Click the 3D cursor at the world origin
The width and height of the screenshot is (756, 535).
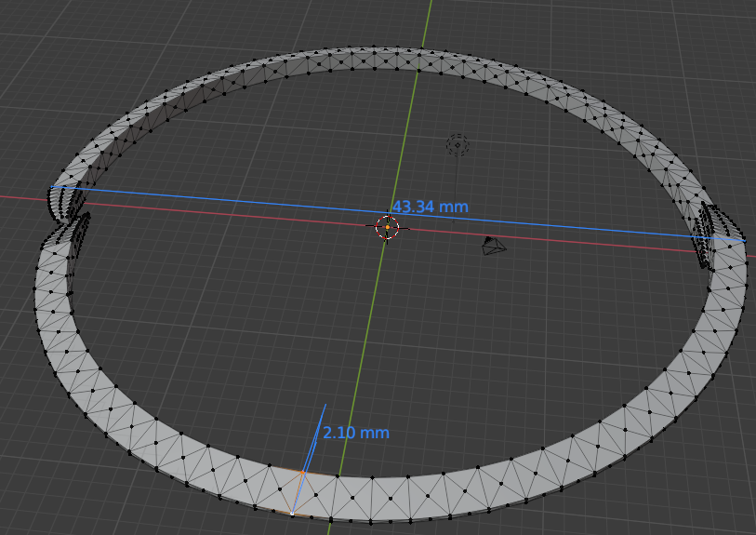(387, 227)
